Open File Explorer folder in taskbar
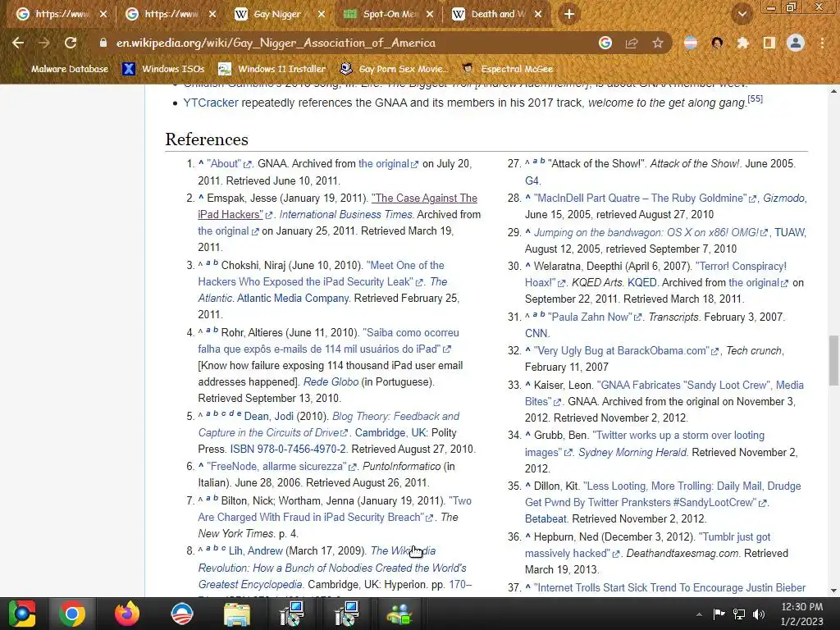Image resolution: width=840 pixels, height=630 pixels. (x=236, y=614)
